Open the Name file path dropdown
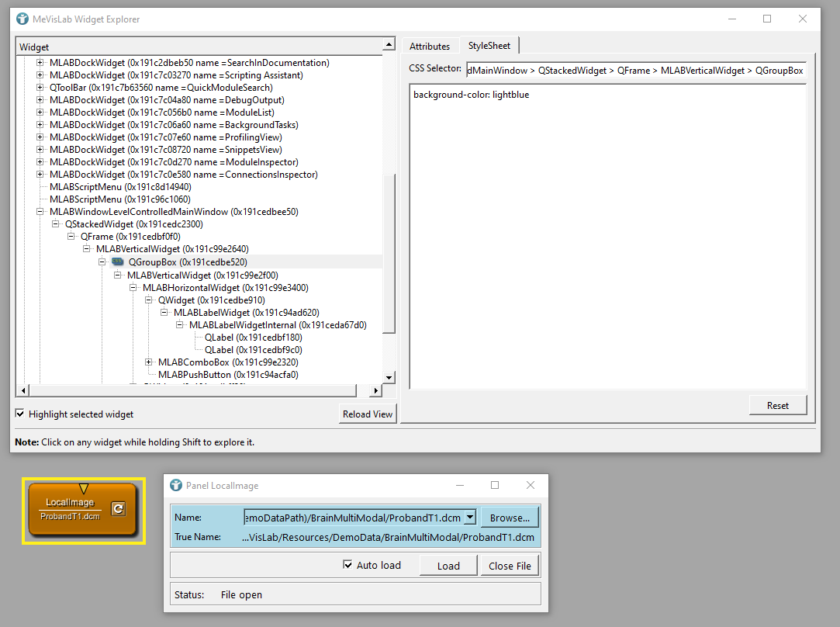This screenshot has width=840, height=627. [470, 518]
